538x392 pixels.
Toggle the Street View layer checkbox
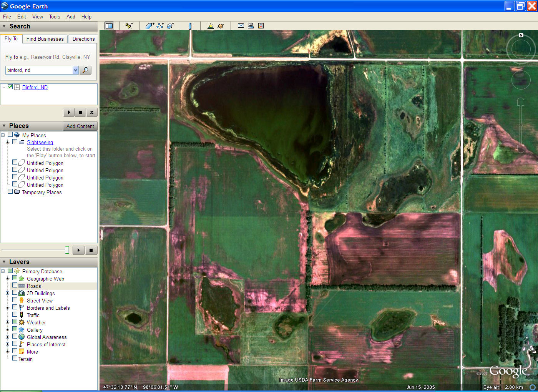(x=15, y=300)
